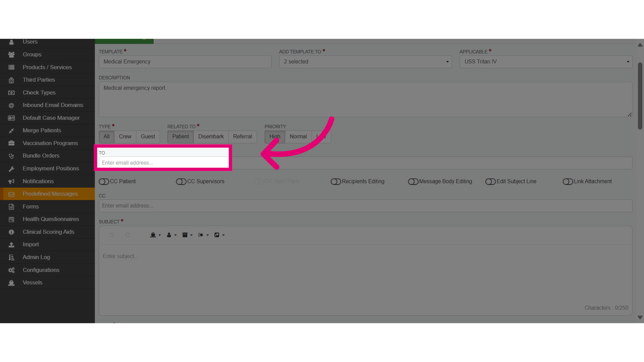
Task: Click into the Description text area
Action: [x=366, y=100]
